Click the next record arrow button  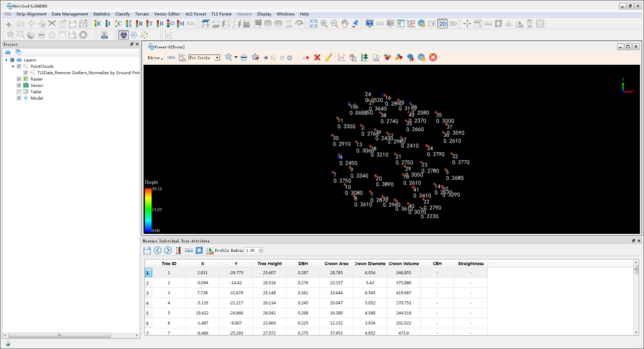pos(168,250)
